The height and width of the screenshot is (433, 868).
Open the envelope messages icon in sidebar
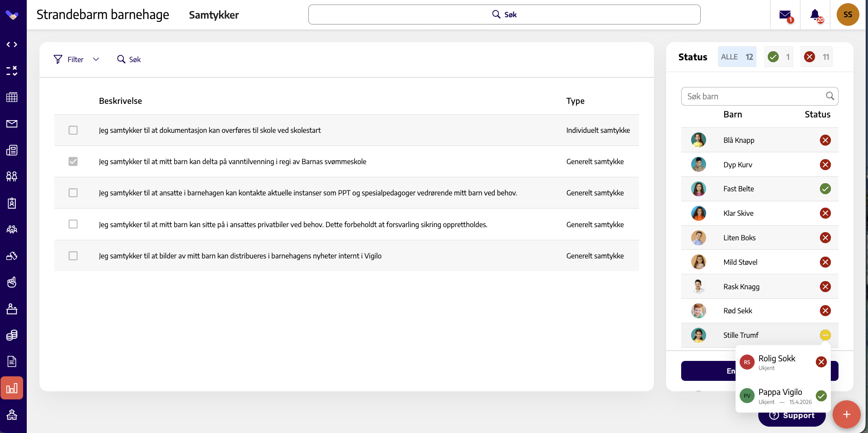coord(12,124)
